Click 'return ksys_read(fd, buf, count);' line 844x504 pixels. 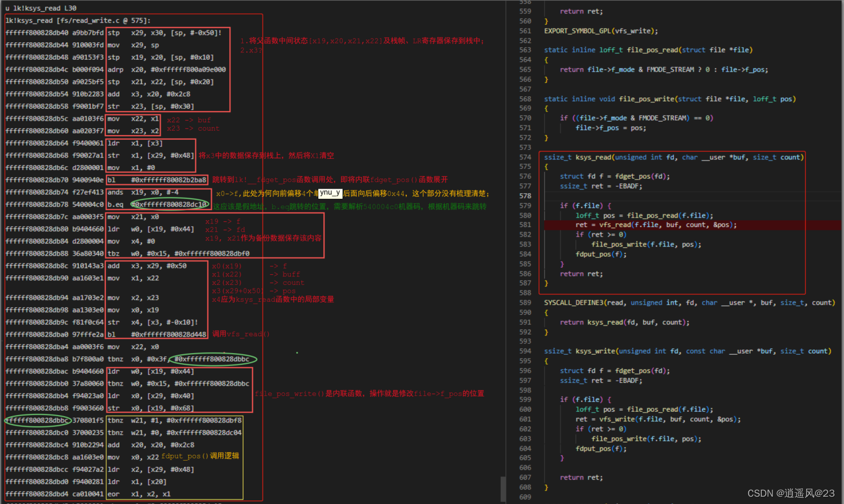(624, 323)
